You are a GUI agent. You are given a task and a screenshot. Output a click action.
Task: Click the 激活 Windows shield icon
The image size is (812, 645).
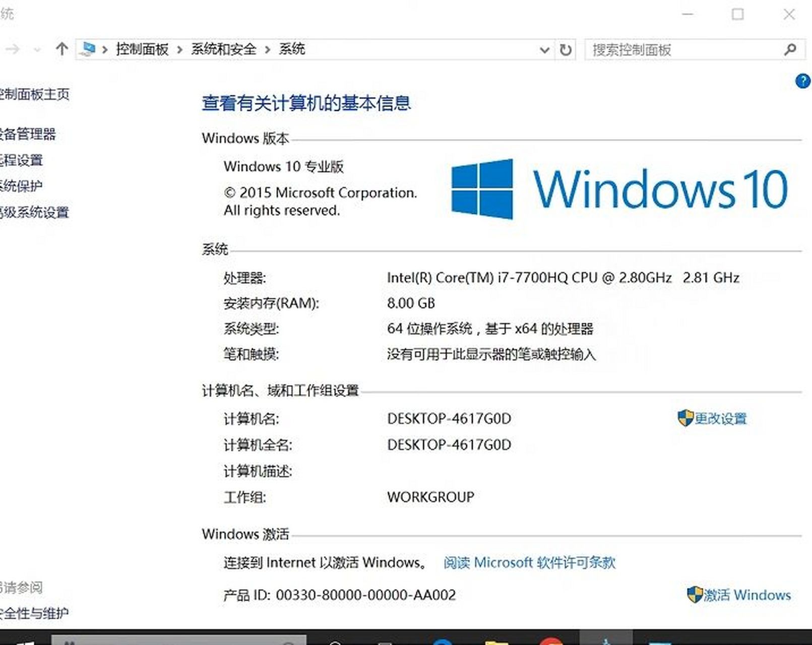[695, 595]
